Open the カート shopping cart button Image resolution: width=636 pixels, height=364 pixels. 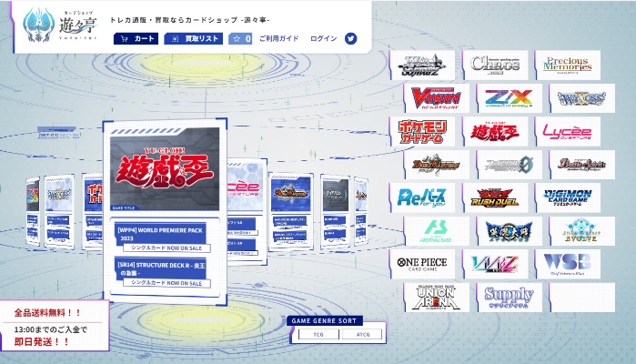(136, 38)
